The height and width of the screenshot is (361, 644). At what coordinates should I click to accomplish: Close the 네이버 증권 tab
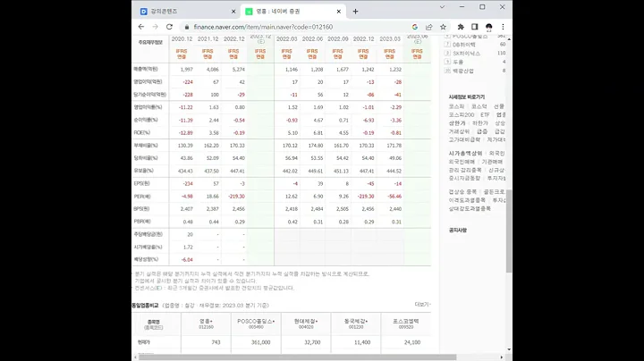pos(338,12)
